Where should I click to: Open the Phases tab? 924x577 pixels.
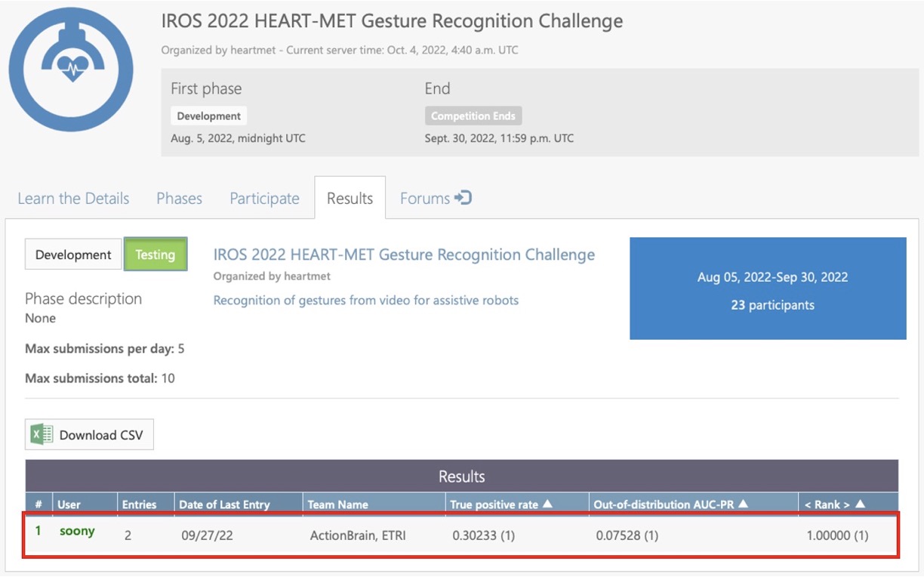click(x=179, y=199)
